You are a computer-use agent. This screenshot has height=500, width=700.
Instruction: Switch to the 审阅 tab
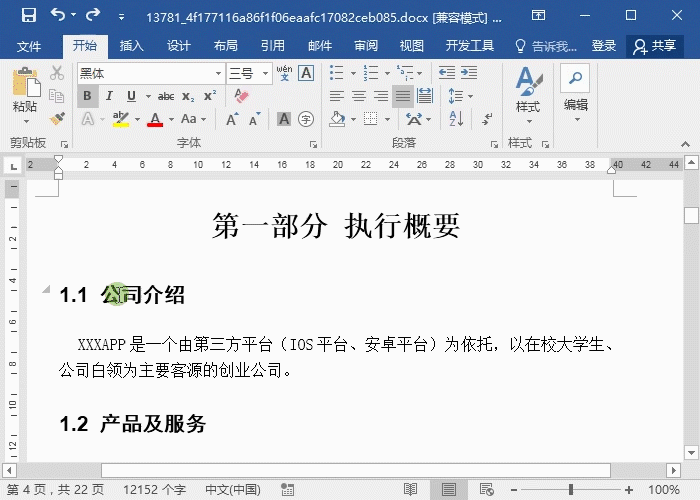[366, 46]
